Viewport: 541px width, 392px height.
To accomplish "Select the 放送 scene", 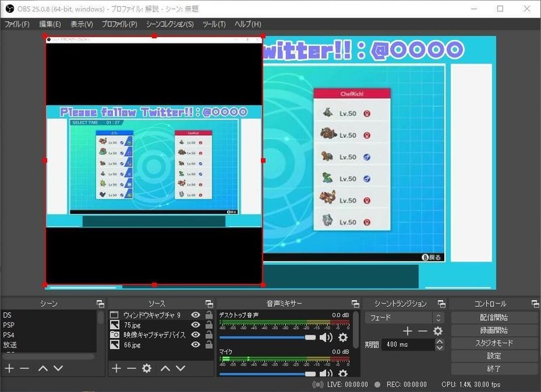I will pyautogui.click(x=48, y=345).
